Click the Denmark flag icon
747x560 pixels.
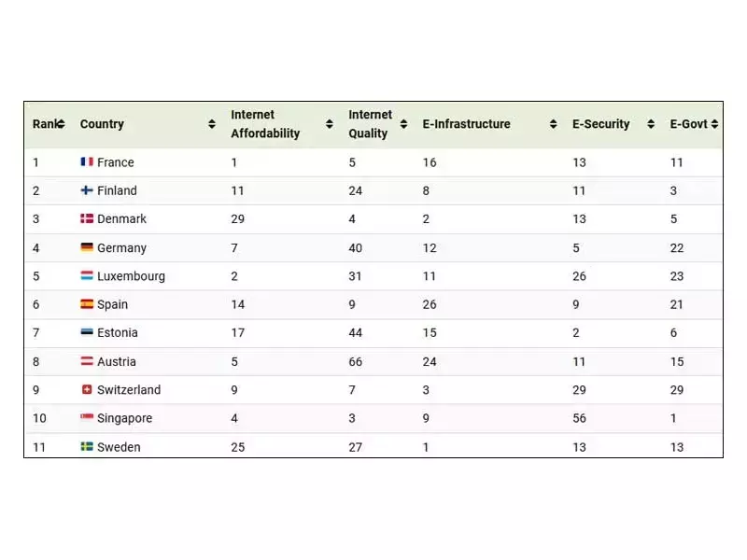click(x=87, y=219)
